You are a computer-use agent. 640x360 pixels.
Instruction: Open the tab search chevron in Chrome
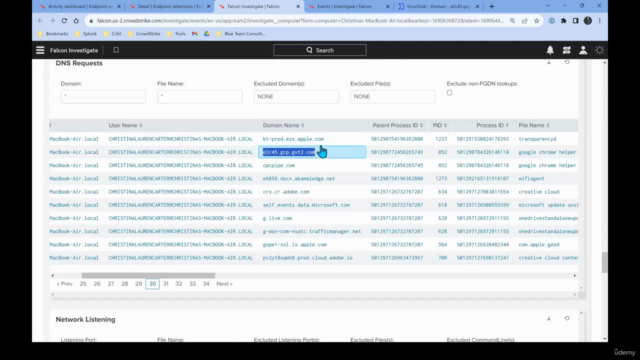tap(548, 6)
